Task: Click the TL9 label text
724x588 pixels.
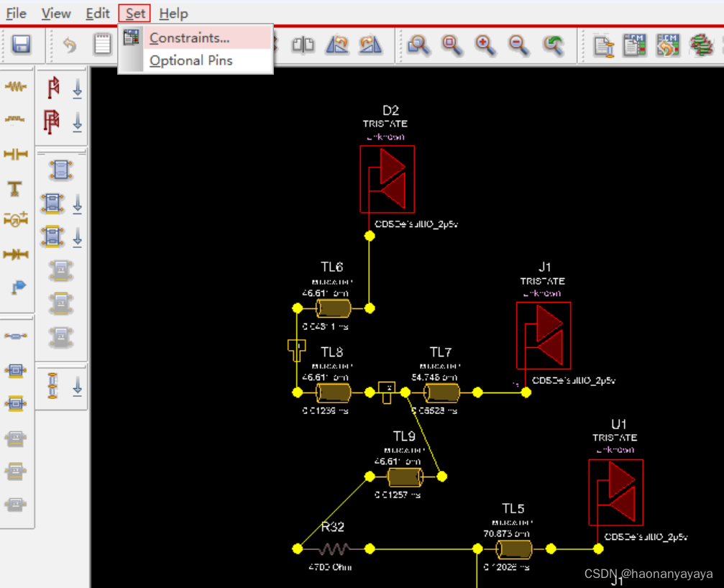Action: 404,436
